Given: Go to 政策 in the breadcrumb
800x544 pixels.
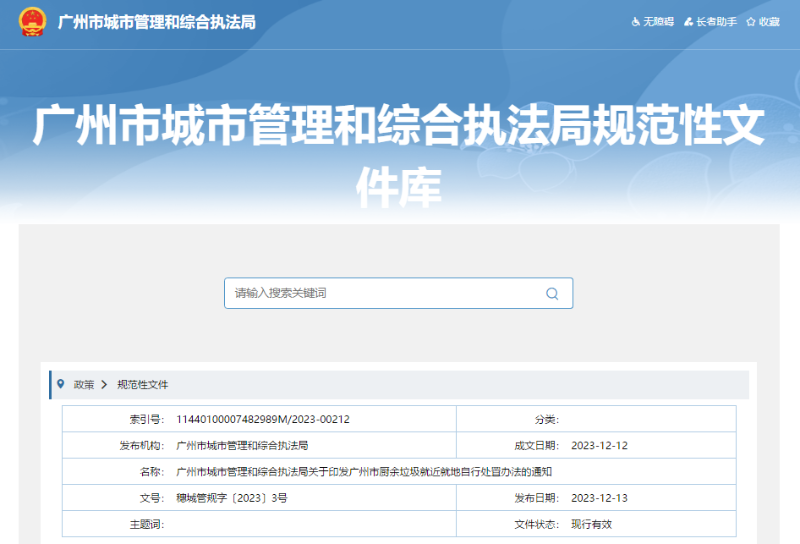Looking at the screenshot, I should (84, 384).
